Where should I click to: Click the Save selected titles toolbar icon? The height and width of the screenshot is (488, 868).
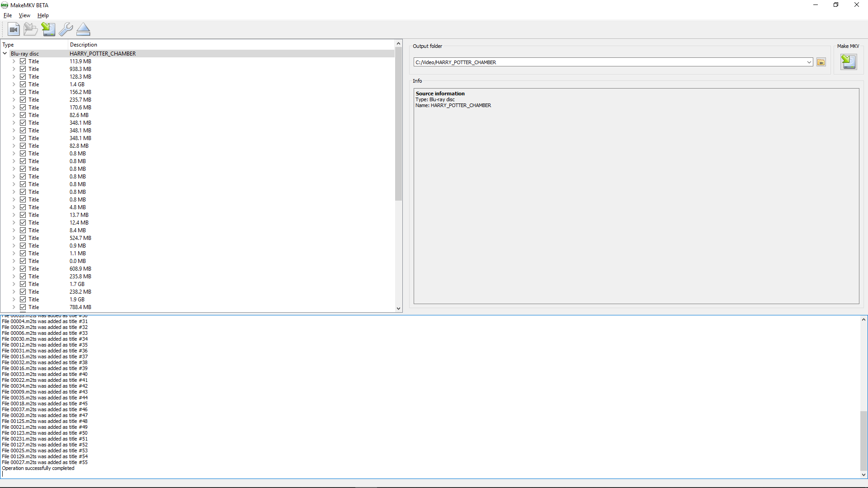(x=48, y=29)
